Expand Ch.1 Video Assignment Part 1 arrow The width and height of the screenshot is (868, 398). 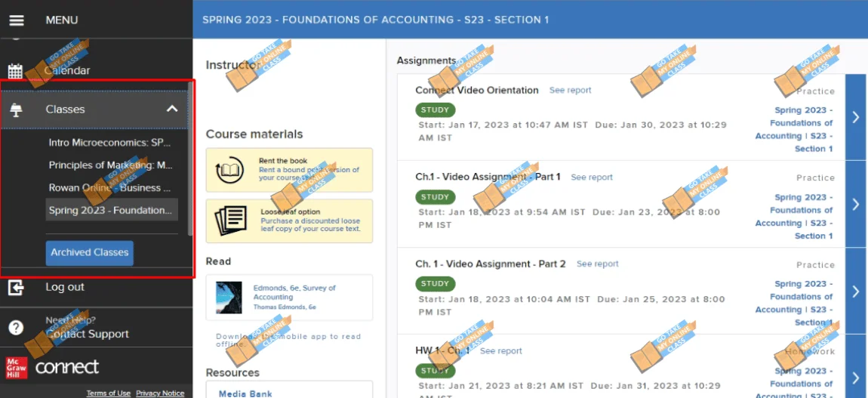(855, 204)
